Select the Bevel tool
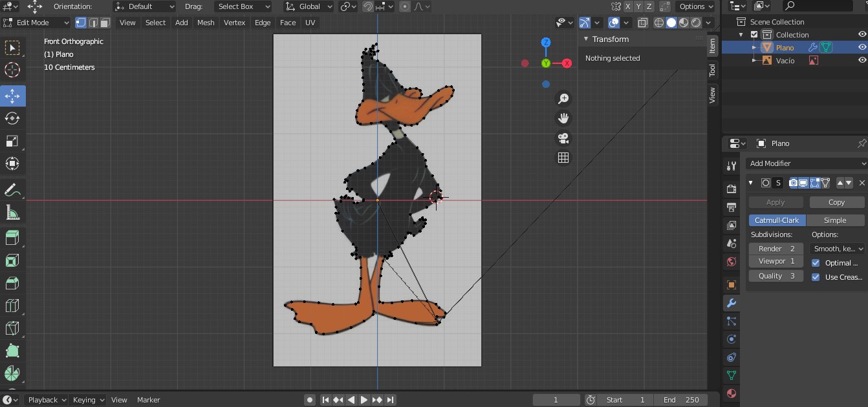 tap(12, 283)
